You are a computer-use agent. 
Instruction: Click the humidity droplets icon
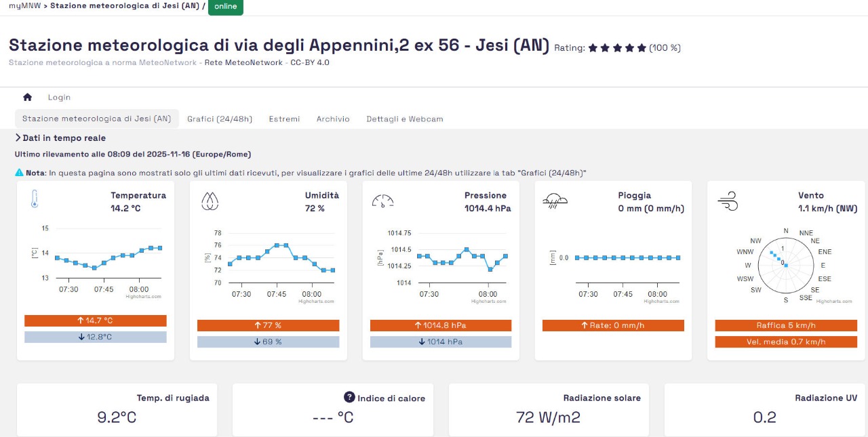(x=210, y=200)
